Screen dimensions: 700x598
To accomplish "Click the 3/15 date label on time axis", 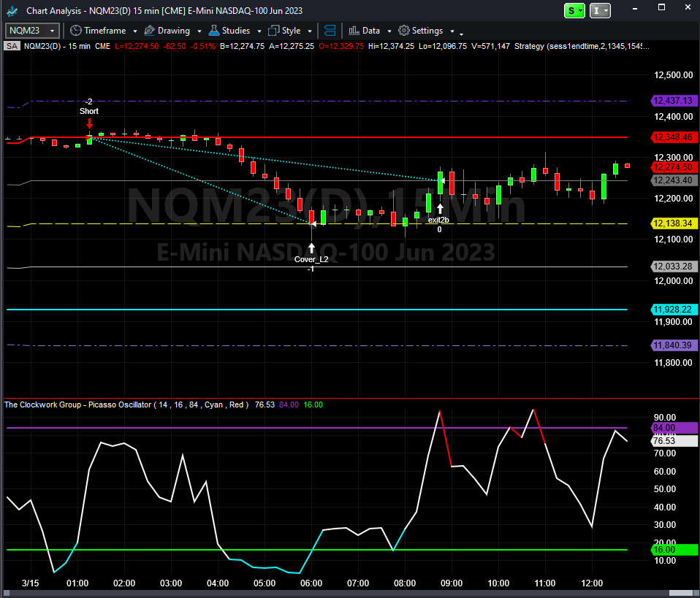I will pyautogui.click(x=31, y=583).
